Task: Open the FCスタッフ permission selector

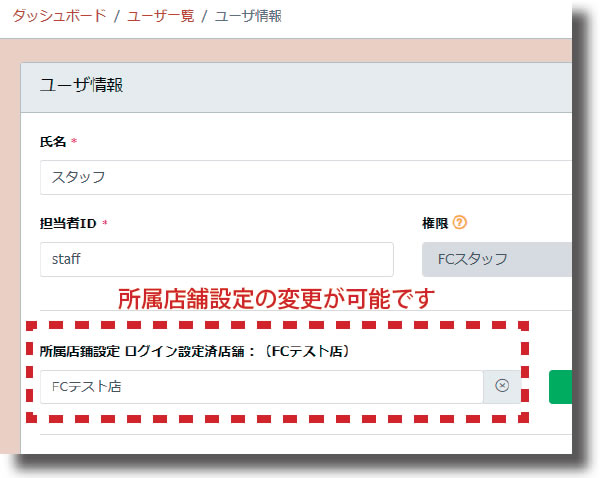Action: click(496, 258)
